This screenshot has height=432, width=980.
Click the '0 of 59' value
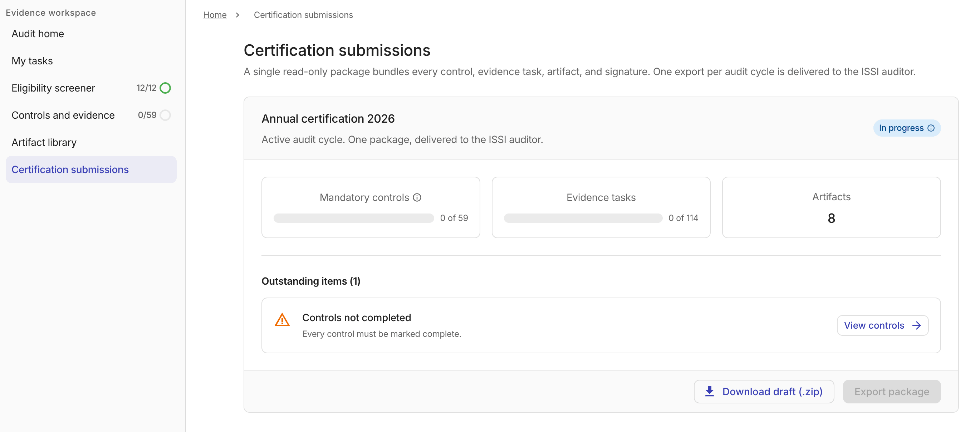(454, 218)
